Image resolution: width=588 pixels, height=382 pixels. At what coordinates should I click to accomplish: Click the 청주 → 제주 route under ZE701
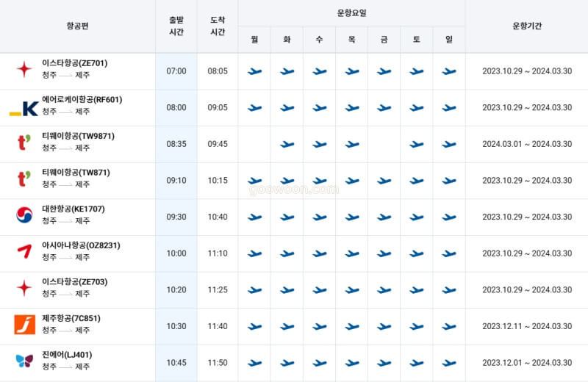coord(65,76)
